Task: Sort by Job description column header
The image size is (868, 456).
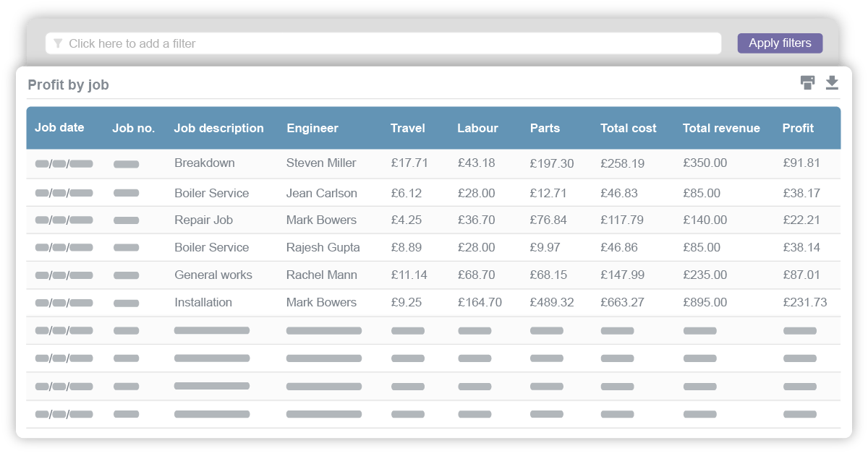Action: coord(219,128)
